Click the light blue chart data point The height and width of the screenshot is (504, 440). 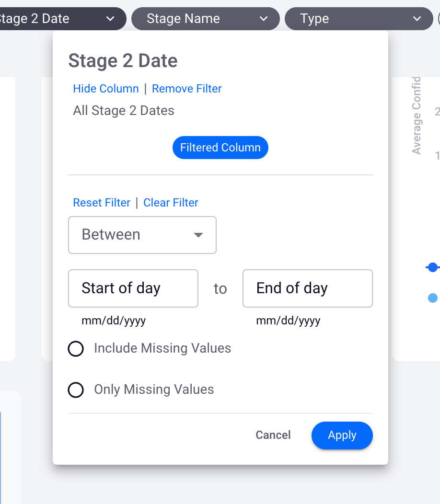pos(432,298)
